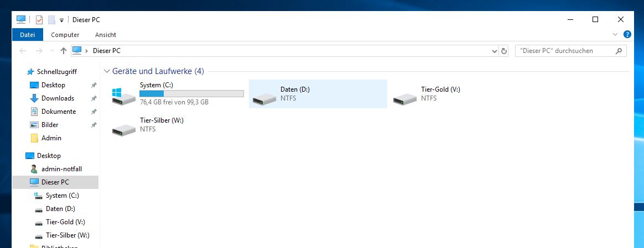The height and width of the screenshot is (248, 644).
Task: Open the address bar history dropdown
Action: 495,51
